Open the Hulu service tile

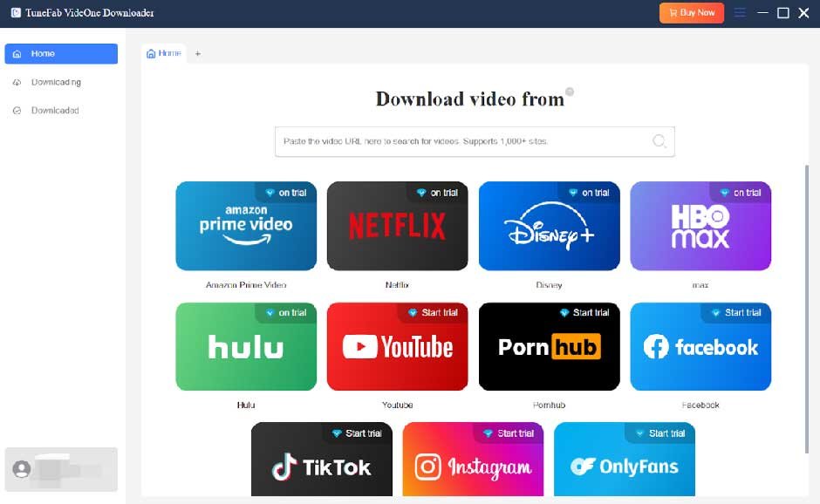[x=246, y=346]
